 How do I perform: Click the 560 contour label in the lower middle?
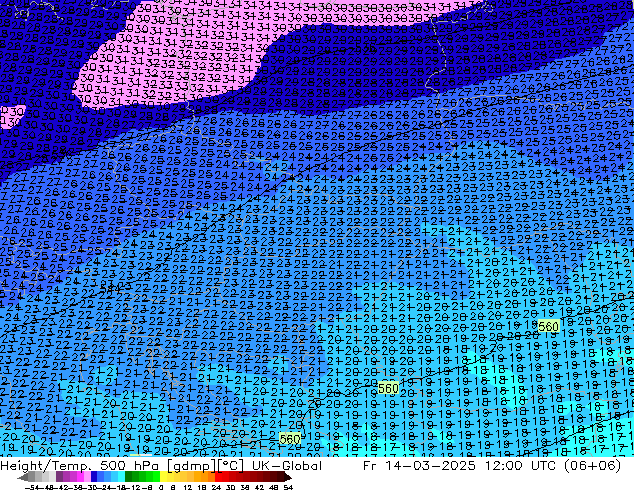(x=388, y=388)
